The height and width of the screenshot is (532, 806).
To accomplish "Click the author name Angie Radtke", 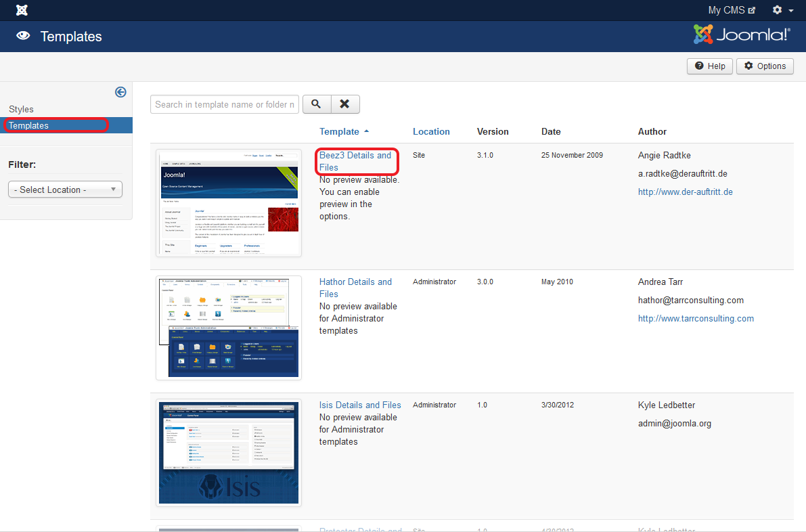I will 664,155.
